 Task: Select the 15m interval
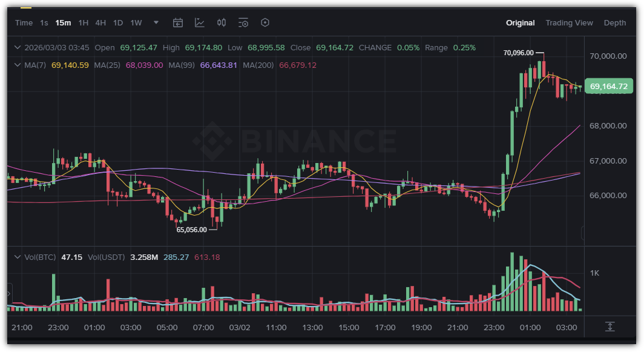point(63,23)
